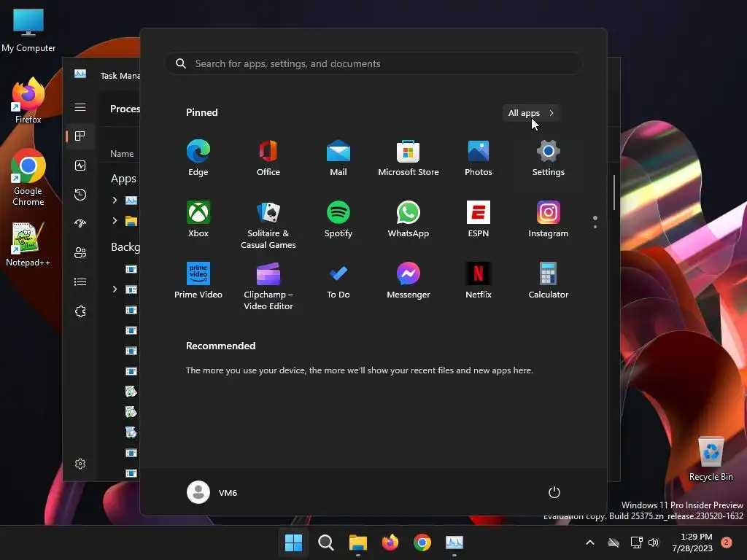Viewport: 747px width, 560px height.
Task: Open Settings from Start menu
Action: pos(549,158)
